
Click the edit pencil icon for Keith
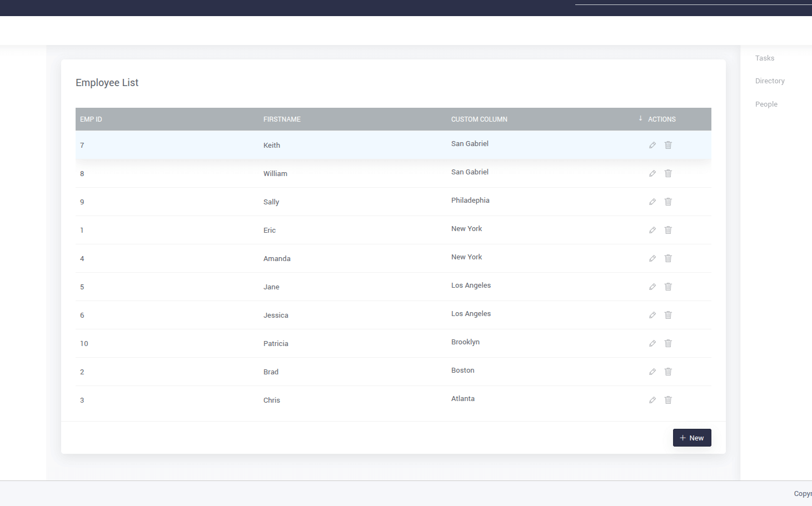tap(652, 145)
